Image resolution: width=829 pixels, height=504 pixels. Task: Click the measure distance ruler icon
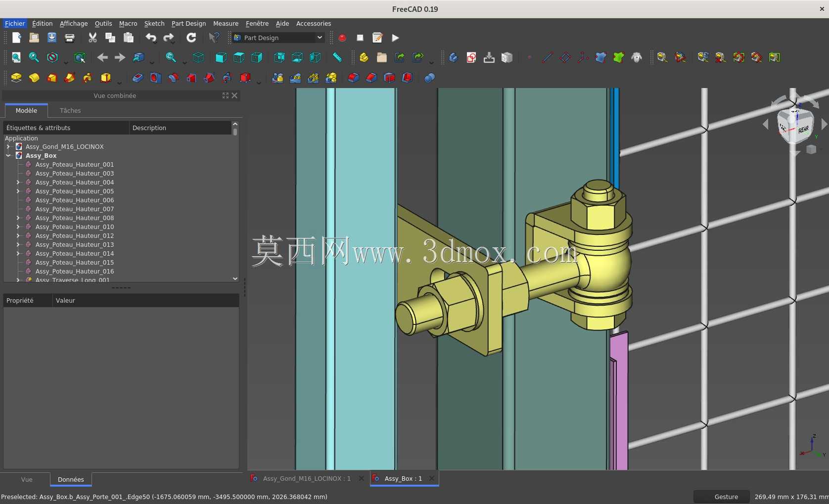click(337, 57)
